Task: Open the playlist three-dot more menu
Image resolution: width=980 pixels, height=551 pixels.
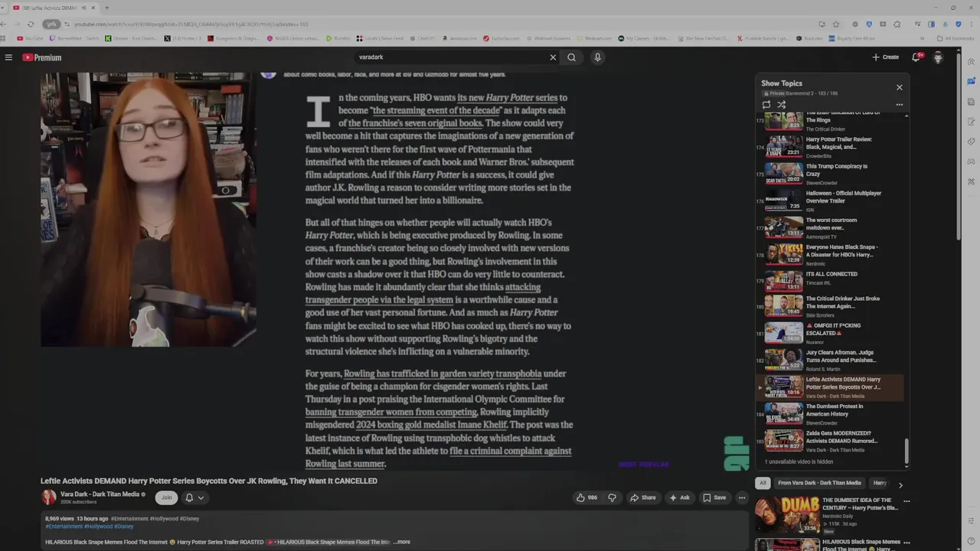Action: (900, 105)
